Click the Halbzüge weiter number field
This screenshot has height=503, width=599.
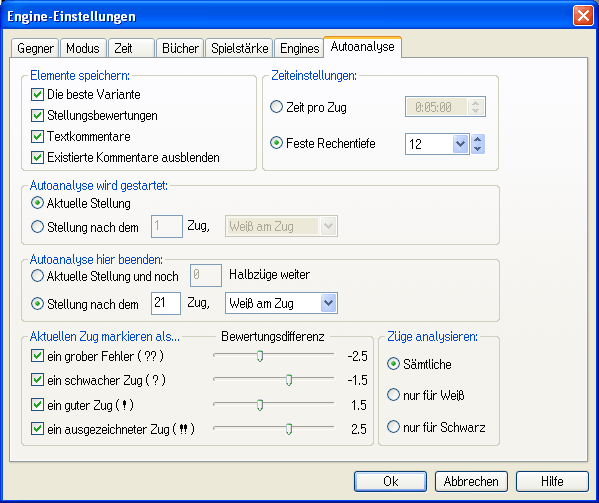click(x=206, y=275)
